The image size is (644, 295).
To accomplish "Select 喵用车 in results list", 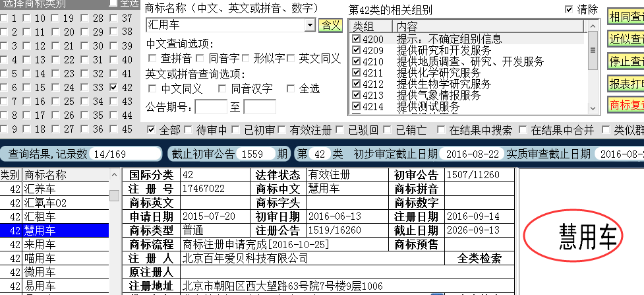I will [54, 259].
